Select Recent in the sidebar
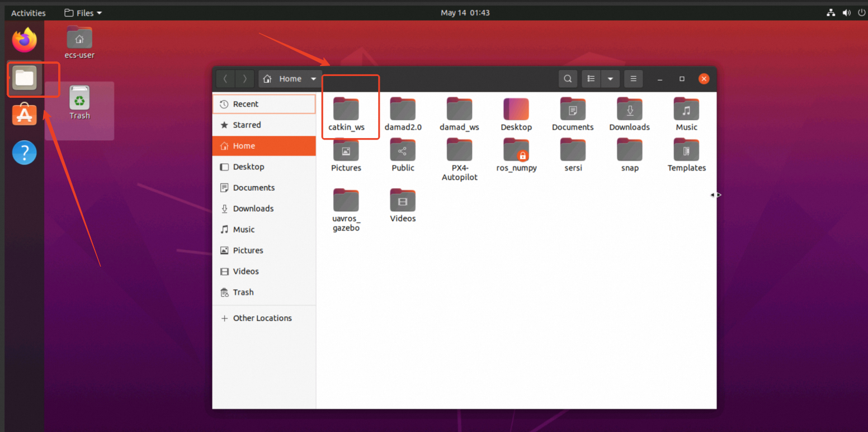The height and width of the screenshot is (432, 868). pyautogui.click(x=264, y=104)
